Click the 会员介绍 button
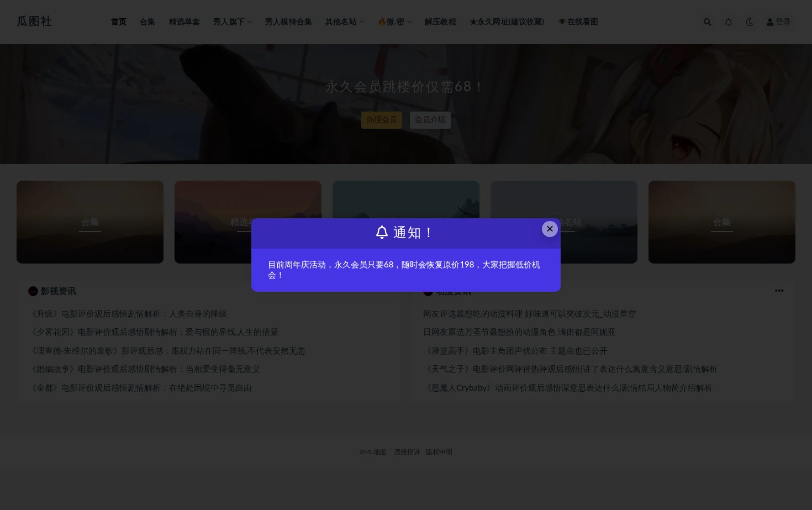Screen dimensions: 812x510 430,120
